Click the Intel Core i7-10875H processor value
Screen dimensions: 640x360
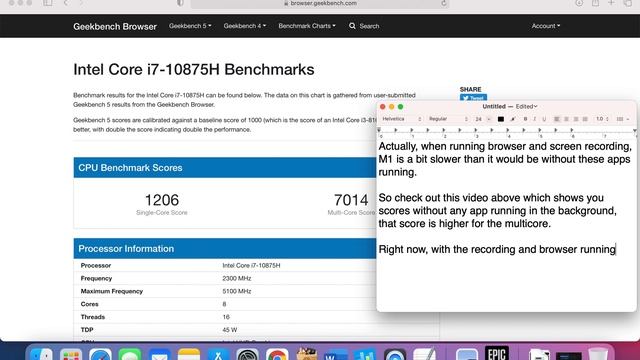(x=251, y=265)
